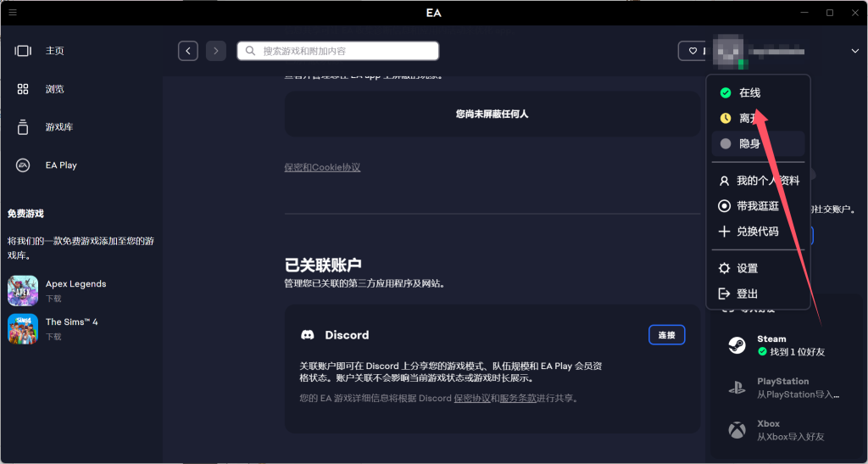Open The Sims 4 thumbnail
The image size is (868, 464).
click(23, 329)
